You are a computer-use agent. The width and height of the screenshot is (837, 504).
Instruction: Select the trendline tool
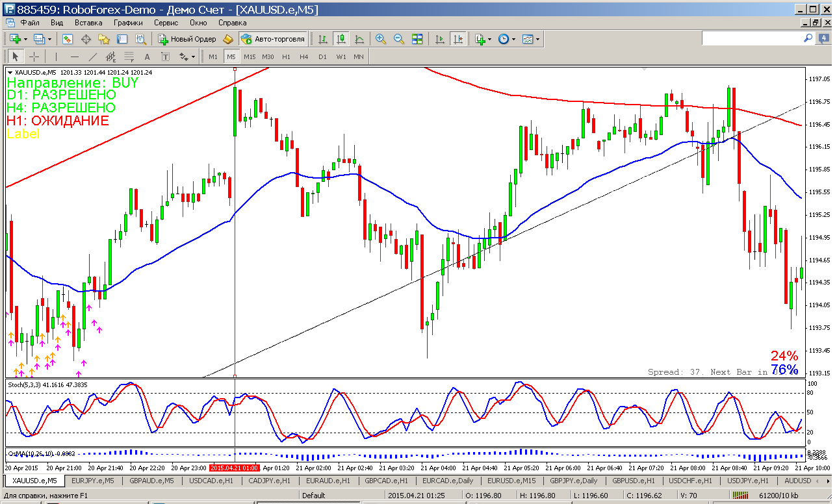click(x=93, y=57)
